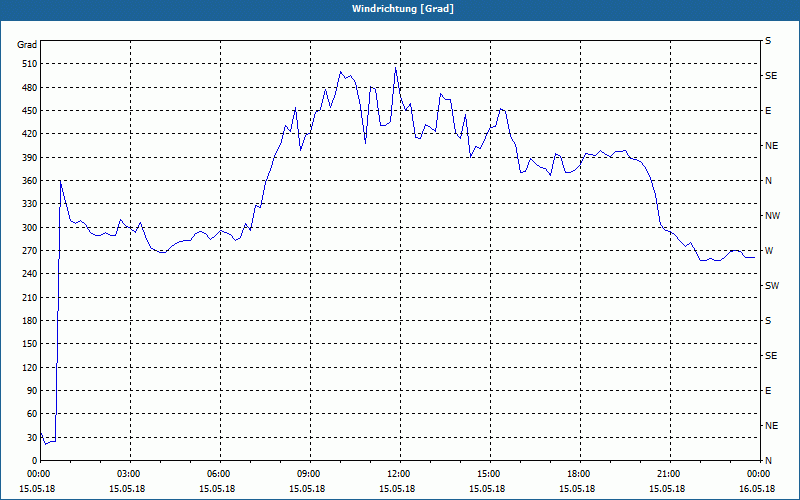Viewport: 800px width, 500px height.
Task: Click the 210 degree axis label
Action: [x=30, y=297]
